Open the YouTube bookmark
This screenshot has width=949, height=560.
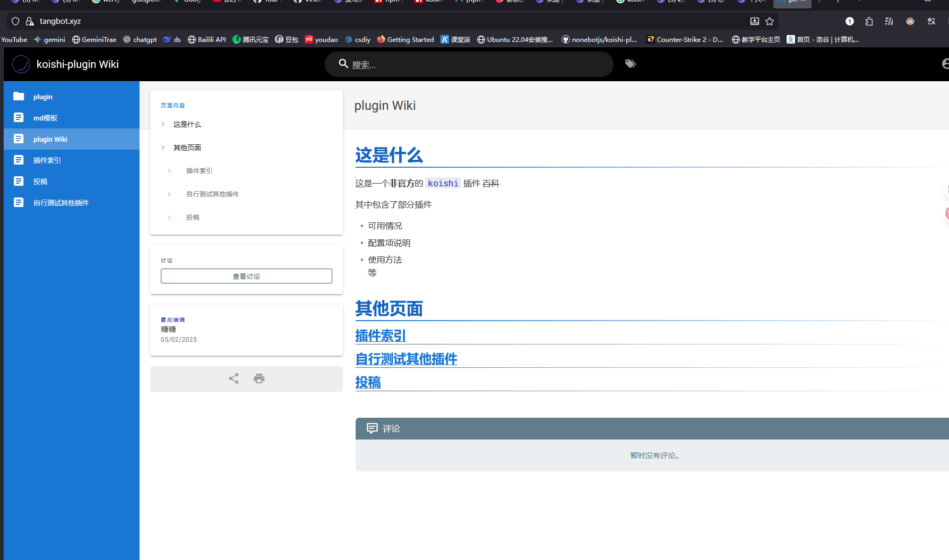click(x=14, y=40)
